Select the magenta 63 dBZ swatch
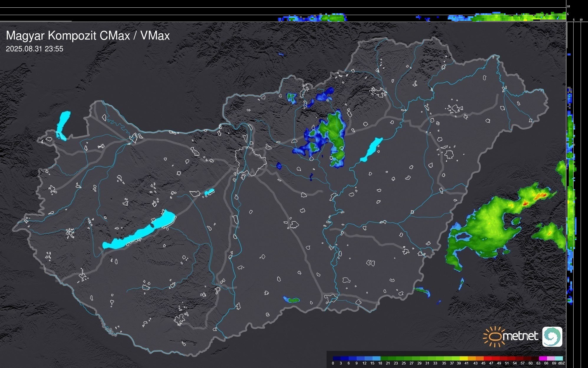The image size is (588, 368). 543,358
